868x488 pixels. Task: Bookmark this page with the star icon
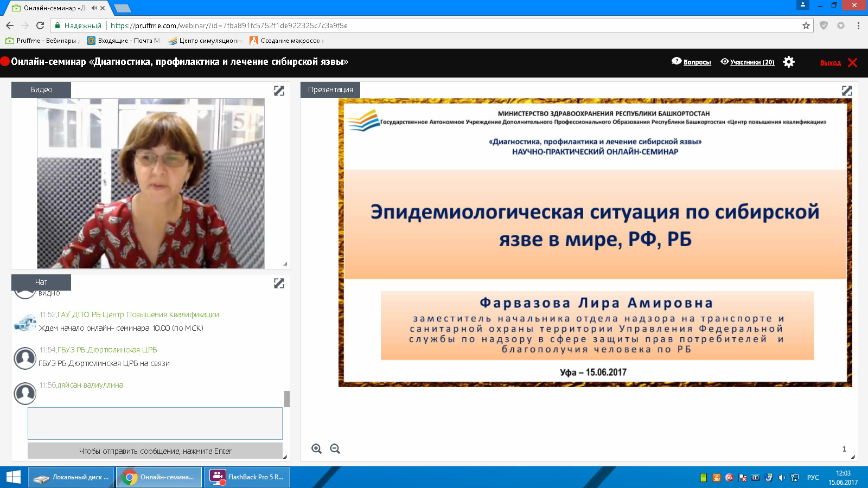pyautogui.click(x=806, y=25)
